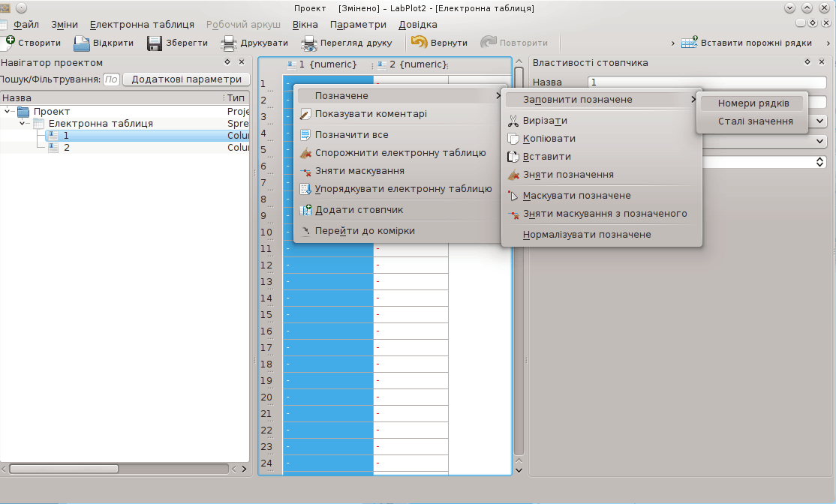Click the Insert empty rows (Вставити порожні рядки) icon
Screen dimensions: 836x504
690,43
